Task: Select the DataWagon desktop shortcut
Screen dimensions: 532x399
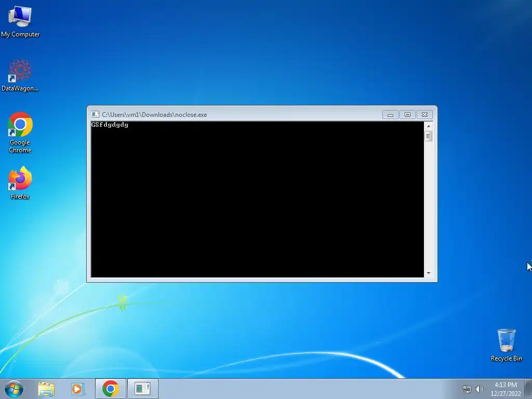Action: click(x=20, y=75)
